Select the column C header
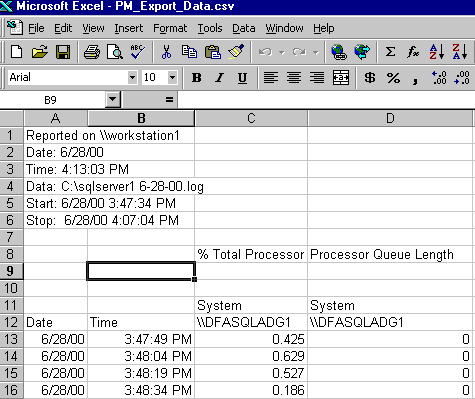 [x=251, y=118]
